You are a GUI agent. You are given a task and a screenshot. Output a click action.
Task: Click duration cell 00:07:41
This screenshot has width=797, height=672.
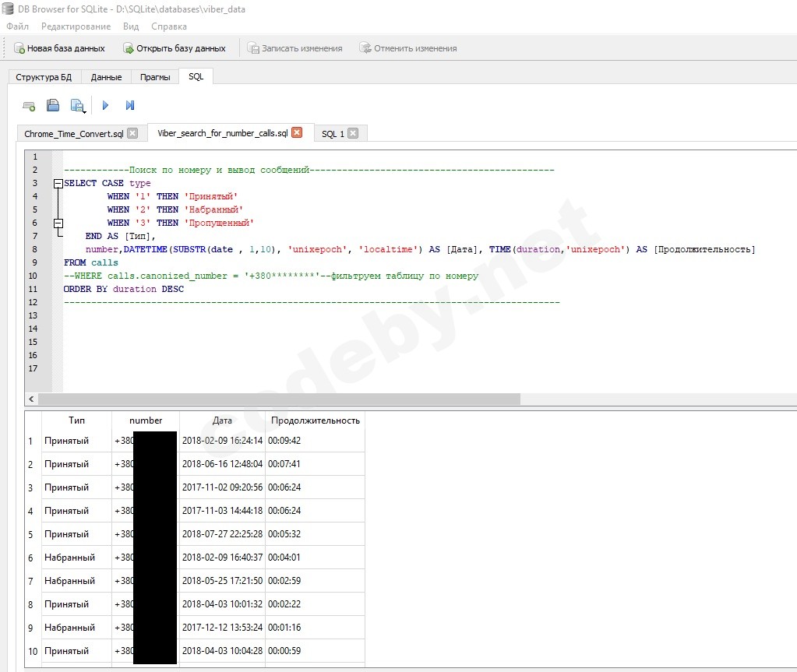pos(316,464)
